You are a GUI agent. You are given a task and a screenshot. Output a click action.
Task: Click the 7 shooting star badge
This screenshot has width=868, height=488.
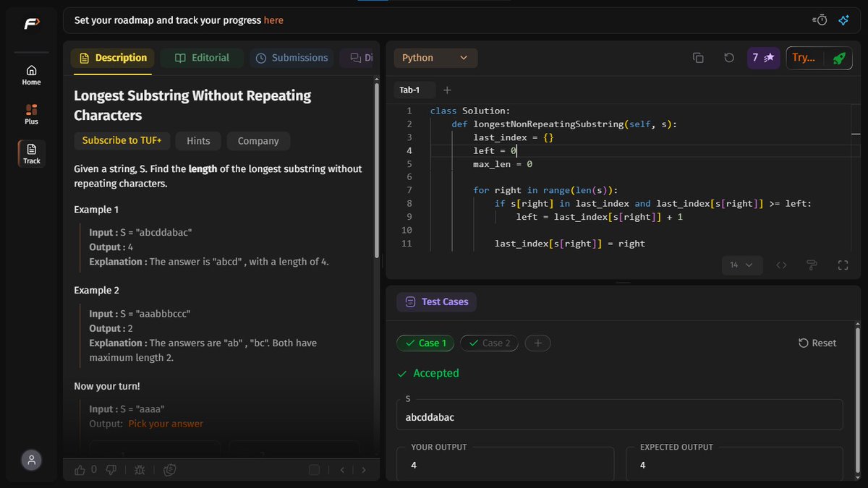click(763, 58)
